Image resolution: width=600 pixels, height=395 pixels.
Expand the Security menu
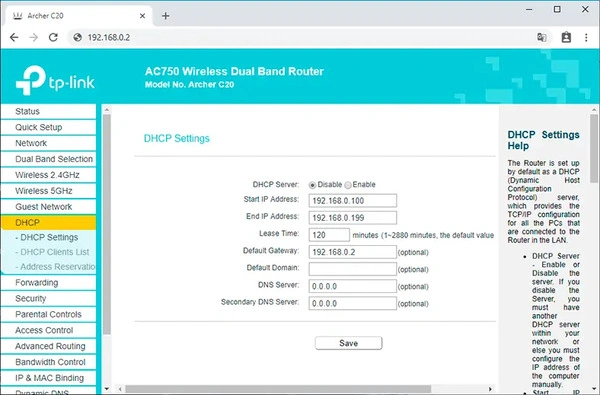(x=49, y=299)
